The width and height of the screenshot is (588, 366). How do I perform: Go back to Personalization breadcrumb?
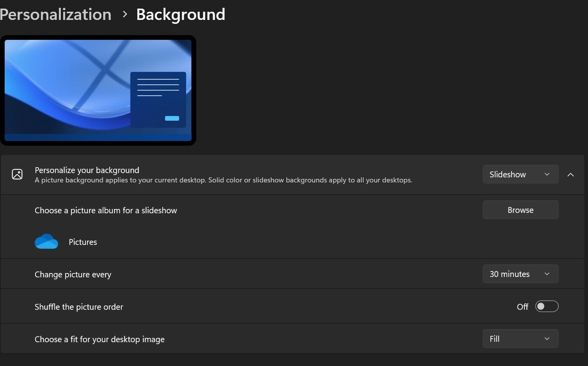click(x=55, y=15)
